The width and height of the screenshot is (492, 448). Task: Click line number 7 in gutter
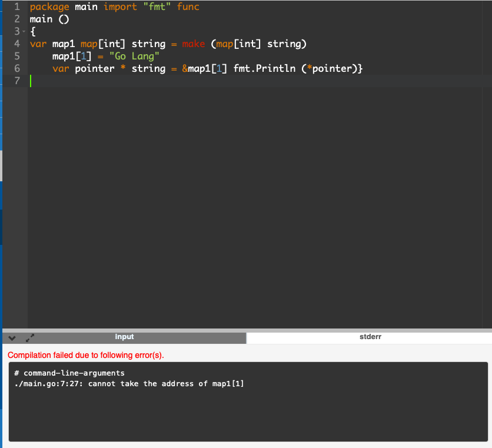coord(17,81)
